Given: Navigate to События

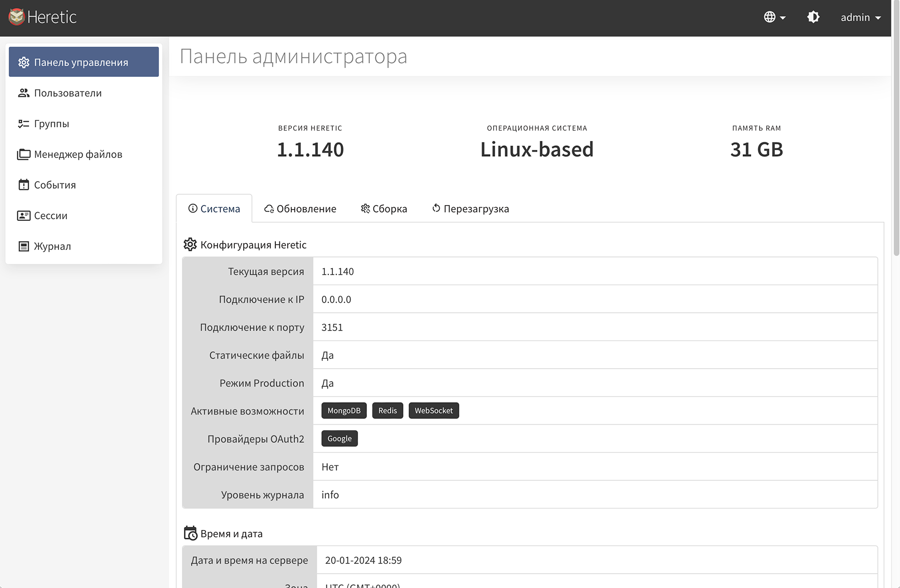Looking at the screenshot, I should (84, 185).
